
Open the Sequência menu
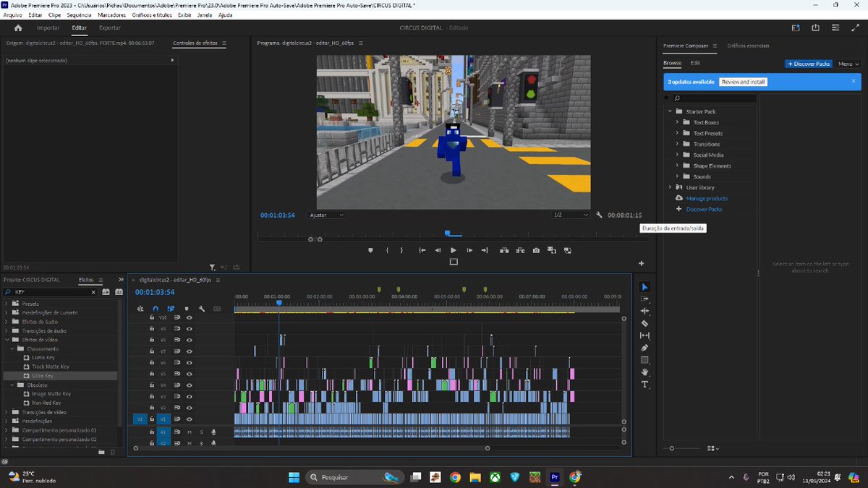tap(79, 14)
